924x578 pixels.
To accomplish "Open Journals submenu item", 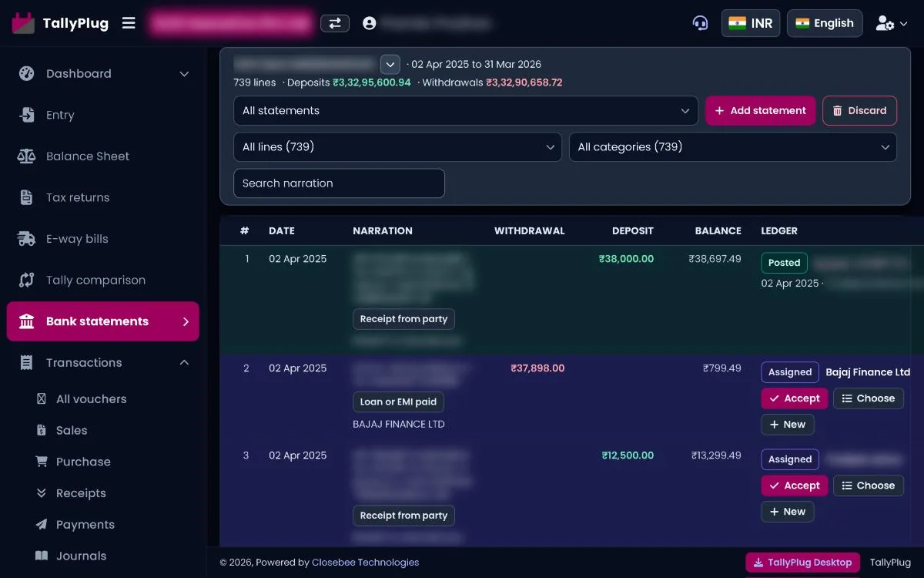I will coord(81,556).
